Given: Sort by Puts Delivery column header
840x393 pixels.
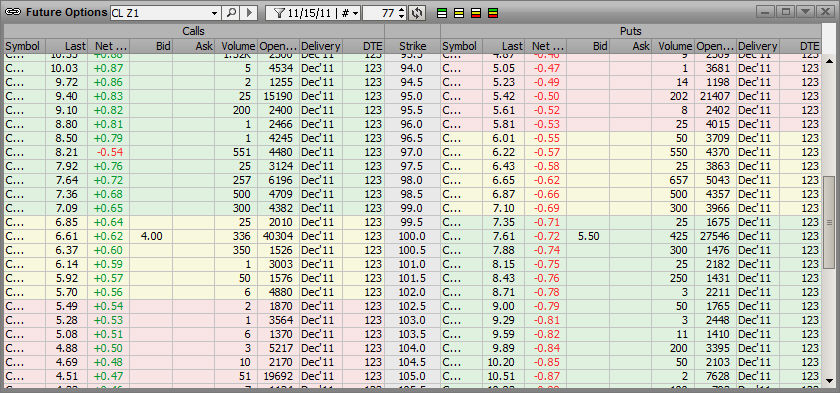Looking at the screenshot, I should point(758,47).
